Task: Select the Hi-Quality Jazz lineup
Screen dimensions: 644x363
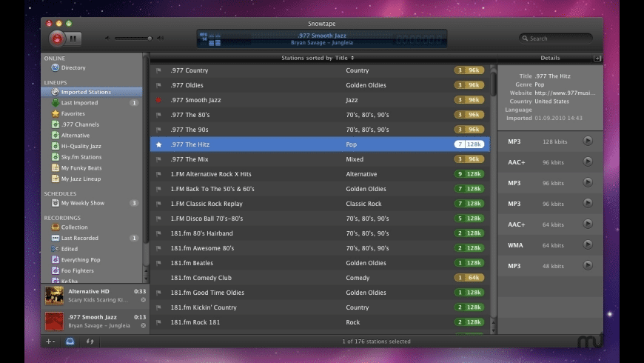Action: pos(81,146)
